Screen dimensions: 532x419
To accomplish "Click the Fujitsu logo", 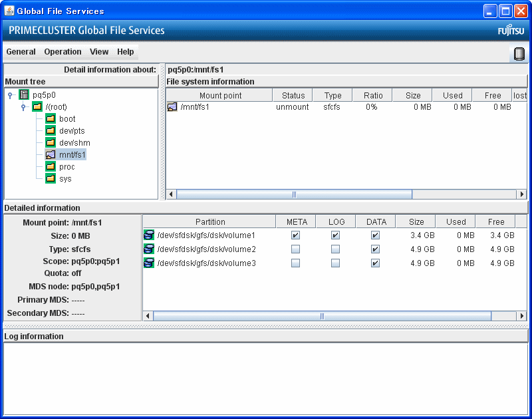I will coord(511,30).
